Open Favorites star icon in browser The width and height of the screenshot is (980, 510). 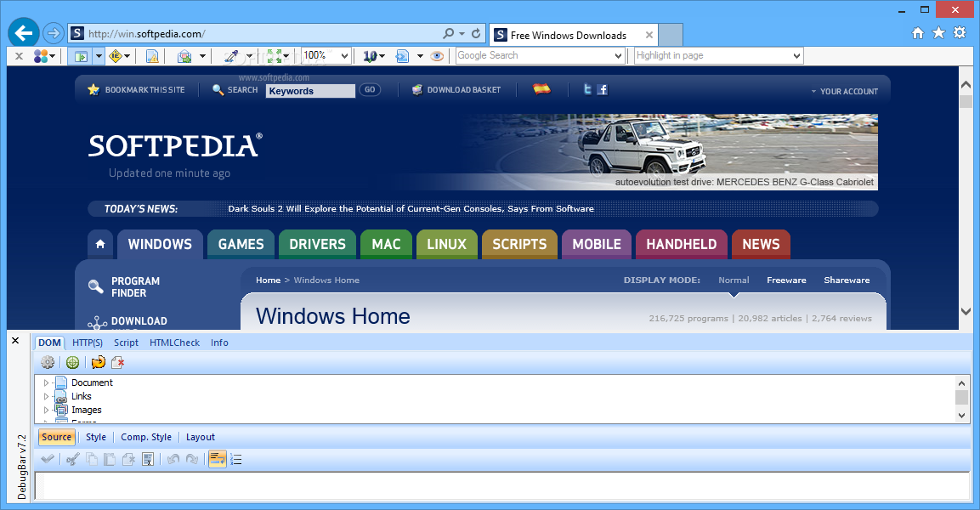[x=938, y=33]
